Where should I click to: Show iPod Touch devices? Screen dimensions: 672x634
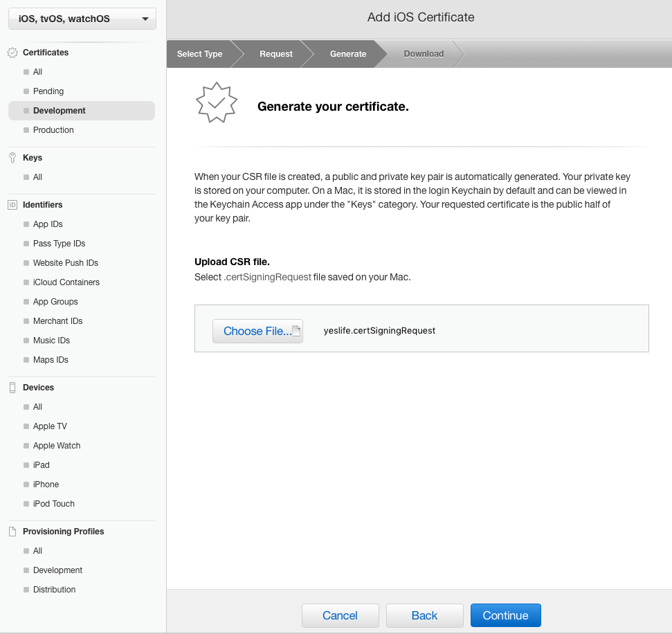53,504
